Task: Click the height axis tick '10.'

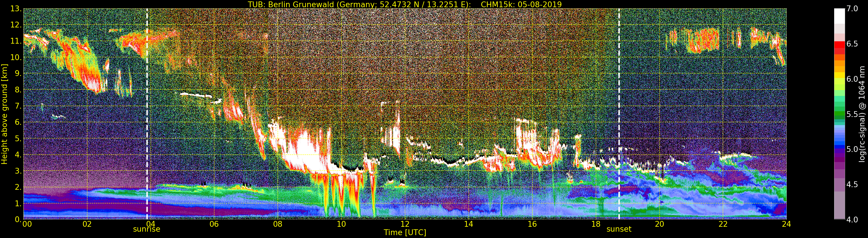Action: coord(16,57)
